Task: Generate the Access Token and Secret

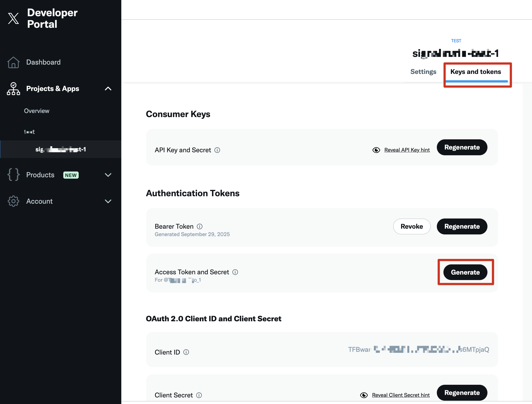Action: 465,272
